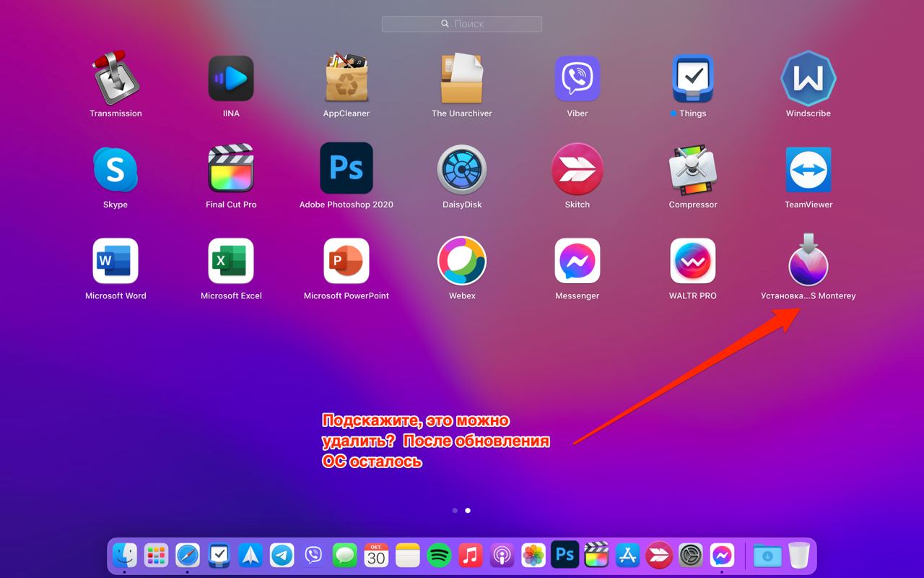924x578 pixels.
Task: Open Final Cut Pro from the Dock
Action: point(596,555)
